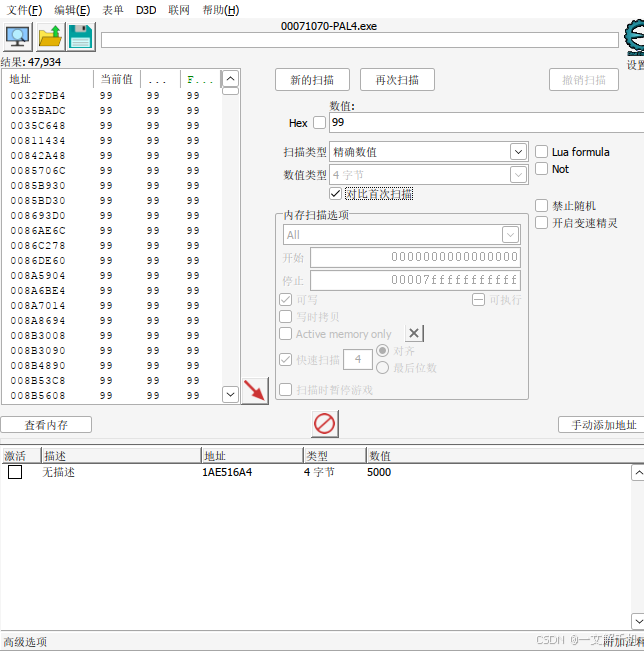Activate the 1AE516A4 address entry checkbox
This screenshot has height=651, width=644.
[x=15, y=472]
